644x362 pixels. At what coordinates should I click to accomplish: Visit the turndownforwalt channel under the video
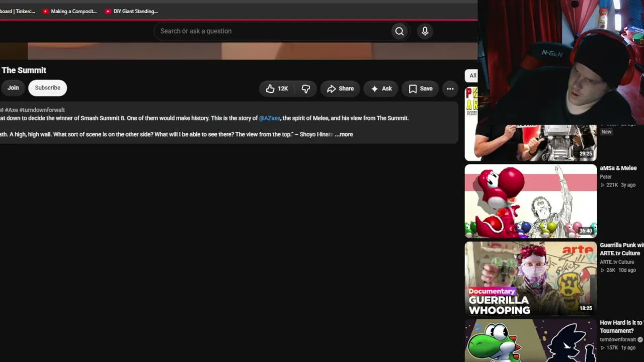point(618,339)
